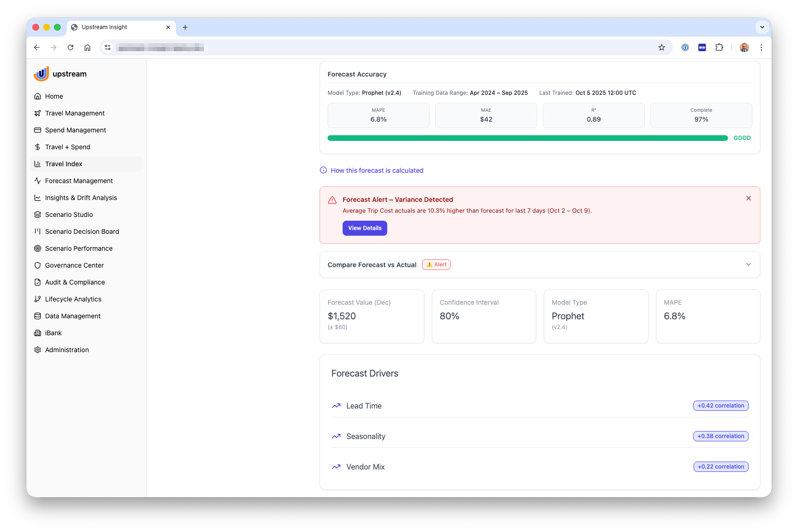Image resolution: width=798 pixels, height=532 pixels.
Task: Open the Chrome three-dot menu
Action: [x=761, y=47]
